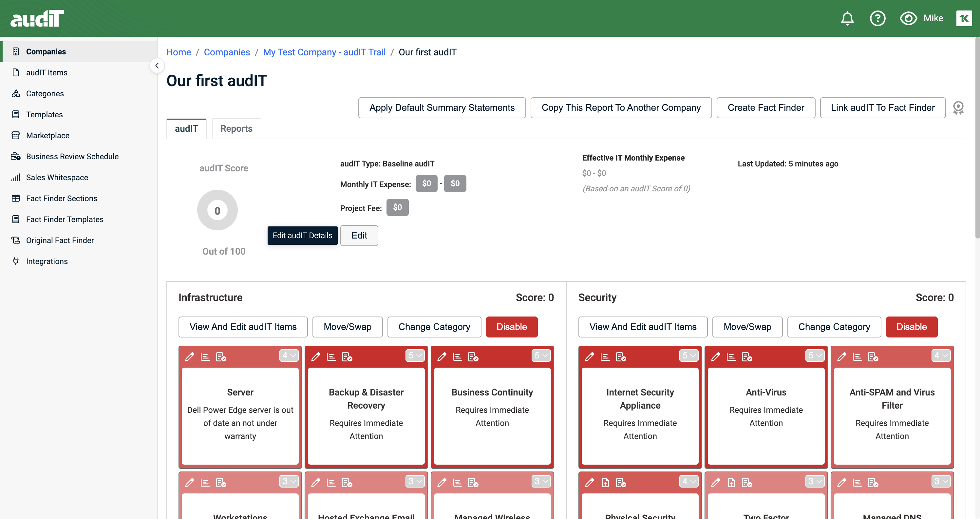Click Move/Swap in the Security section
The height and width of the screenshot is (519, 980).
click(x=747, y=327)
